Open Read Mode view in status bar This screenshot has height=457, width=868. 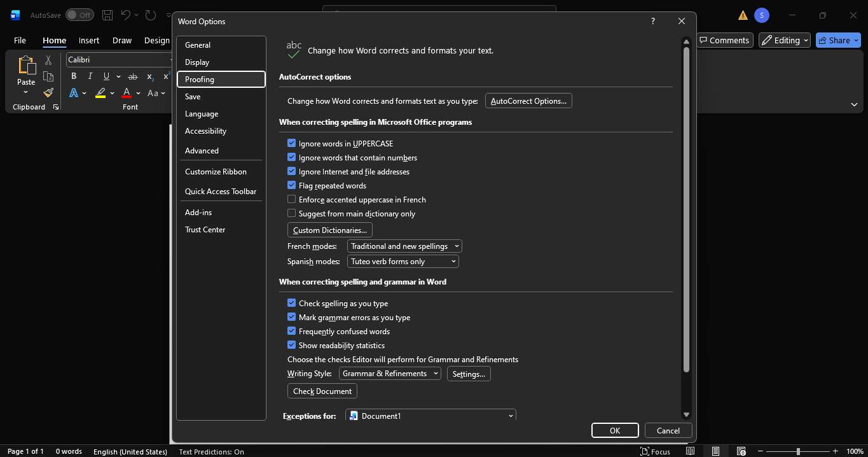click(690, 451)
